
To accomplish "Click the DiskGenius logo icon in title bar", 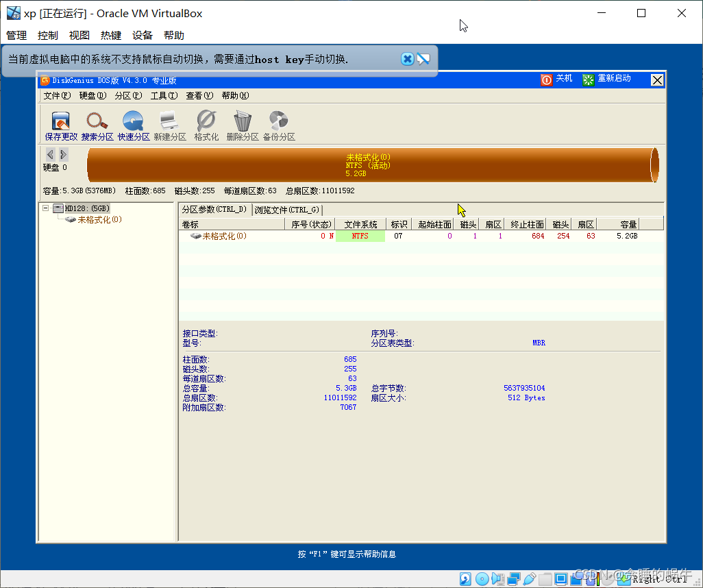I will click(x=45, y=81).
